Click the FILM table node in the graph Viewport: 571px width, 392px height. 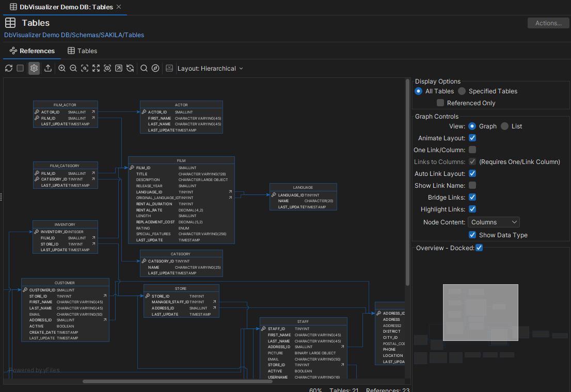pyautogui.click(x=181, y=200)
